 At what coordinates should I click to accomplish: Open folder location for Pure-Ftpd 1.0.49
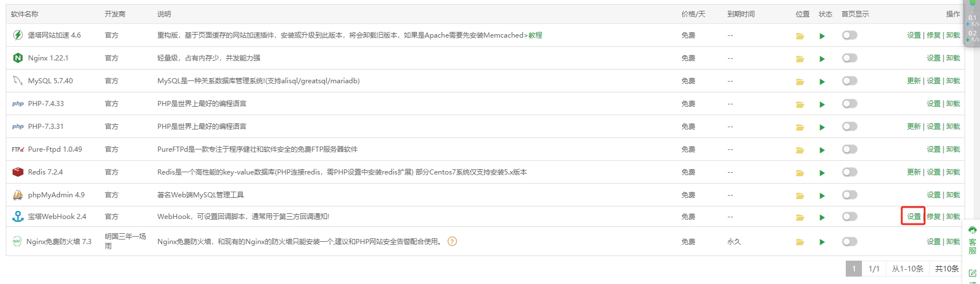pos(800,150)
